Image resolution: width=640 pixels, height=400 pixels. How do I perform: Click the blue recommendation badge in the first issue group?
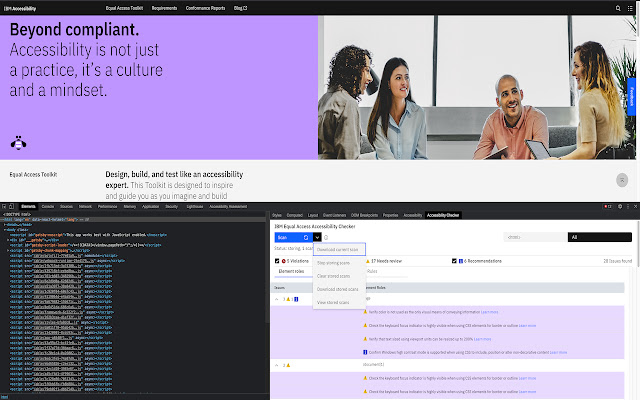[296, 299]
